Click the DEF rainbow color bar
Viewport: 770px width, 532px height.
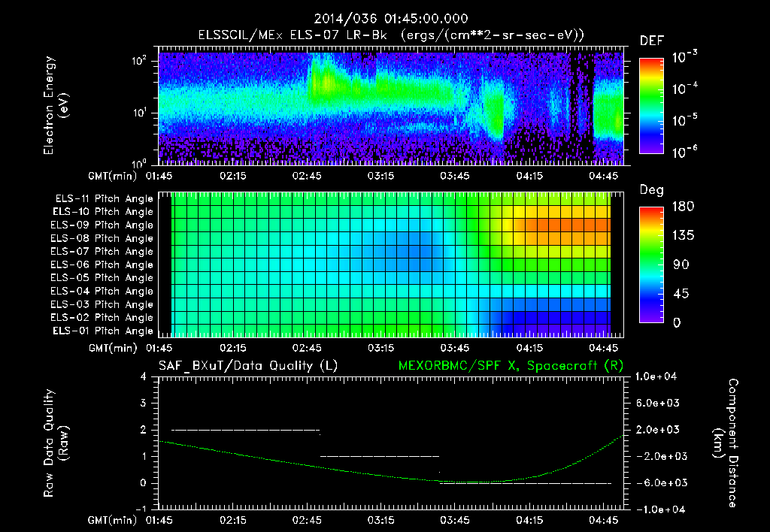(x=651, y=105)
